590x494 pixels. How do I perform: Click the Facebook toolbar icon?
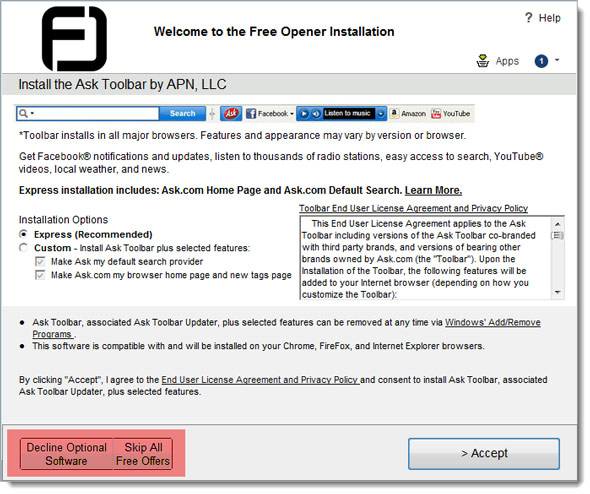[x=251, y=114]
